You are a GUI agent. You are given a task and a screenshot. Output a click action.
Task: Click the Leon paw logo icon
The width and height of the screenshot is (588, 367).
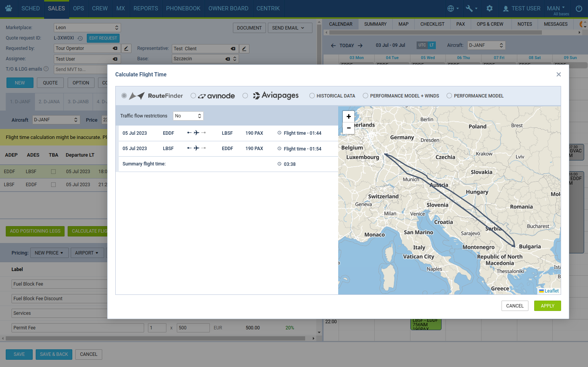point(9,8)
